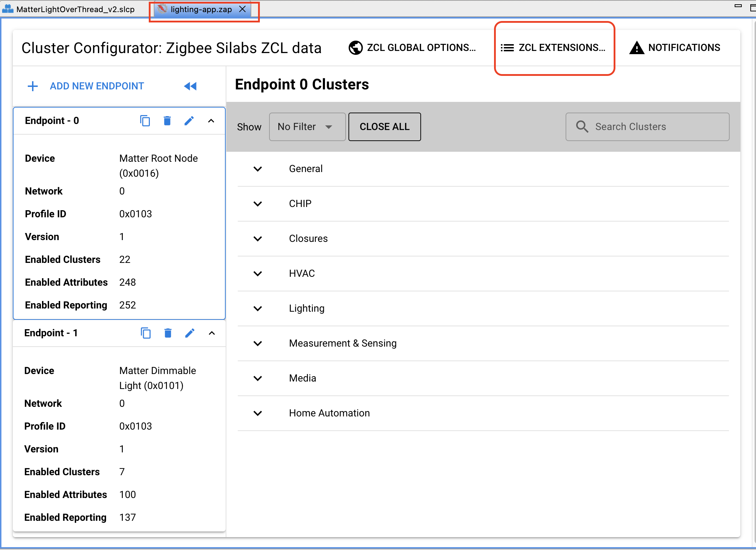Click the warning triangle notifications icon
The image size is (756, 550).
point(637,47)
